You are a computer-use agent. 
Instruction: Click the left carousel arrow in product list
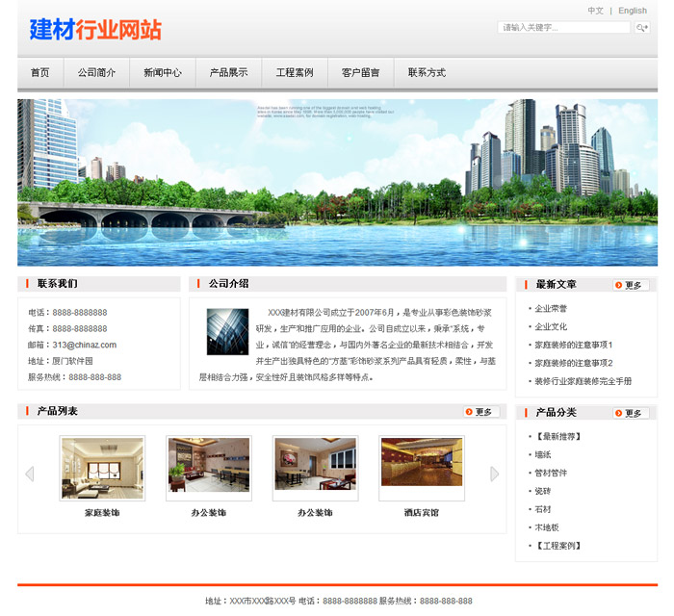tap(29, 474)
